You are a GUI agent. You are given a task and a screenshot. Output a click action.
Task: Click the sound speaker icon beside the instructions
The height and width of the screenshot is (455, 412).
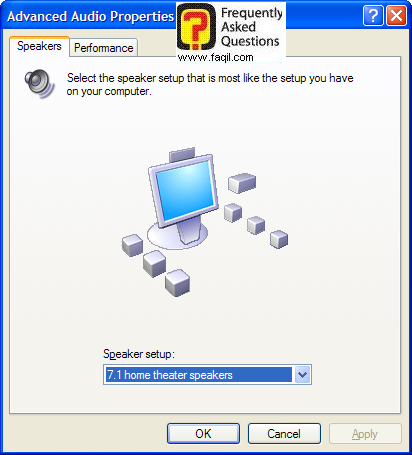click(40, 84)
